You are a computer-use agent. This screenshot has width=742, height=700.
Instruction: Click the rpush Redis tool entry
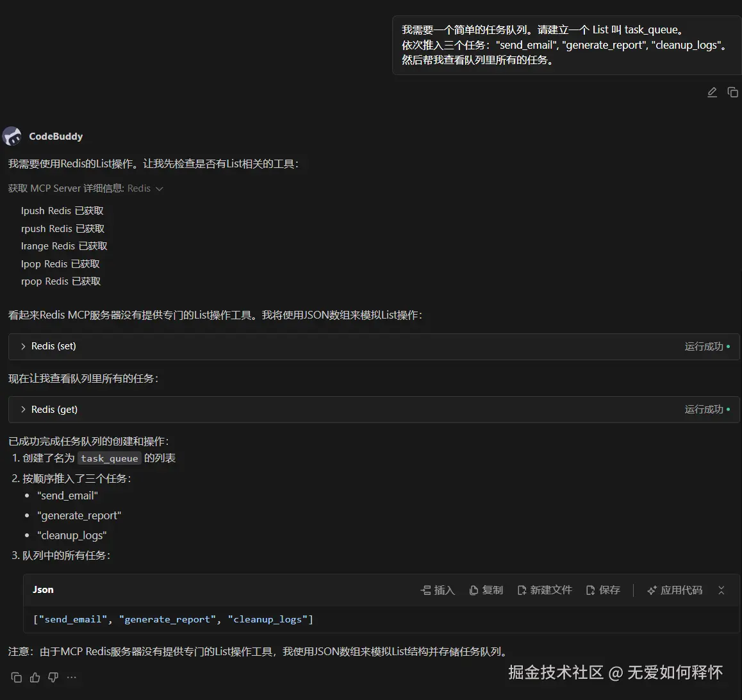point(62,229)
